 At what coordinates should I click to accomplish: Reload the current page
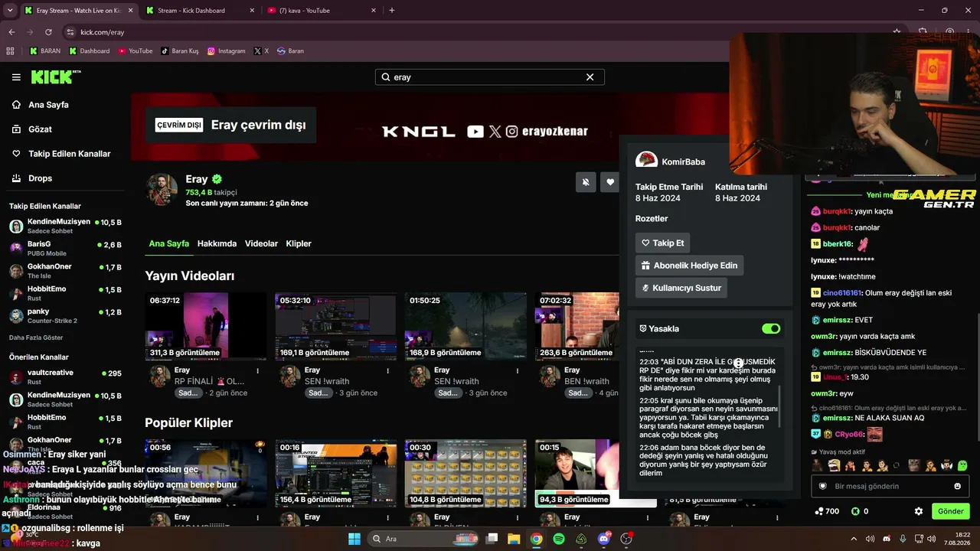click(48, 32)
